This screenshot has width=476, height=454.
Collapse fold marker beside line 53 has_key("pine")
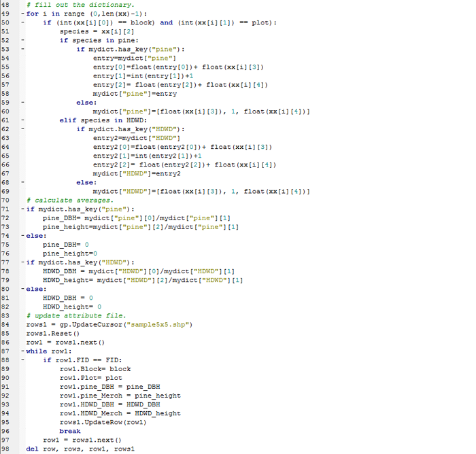coord(22,49)
